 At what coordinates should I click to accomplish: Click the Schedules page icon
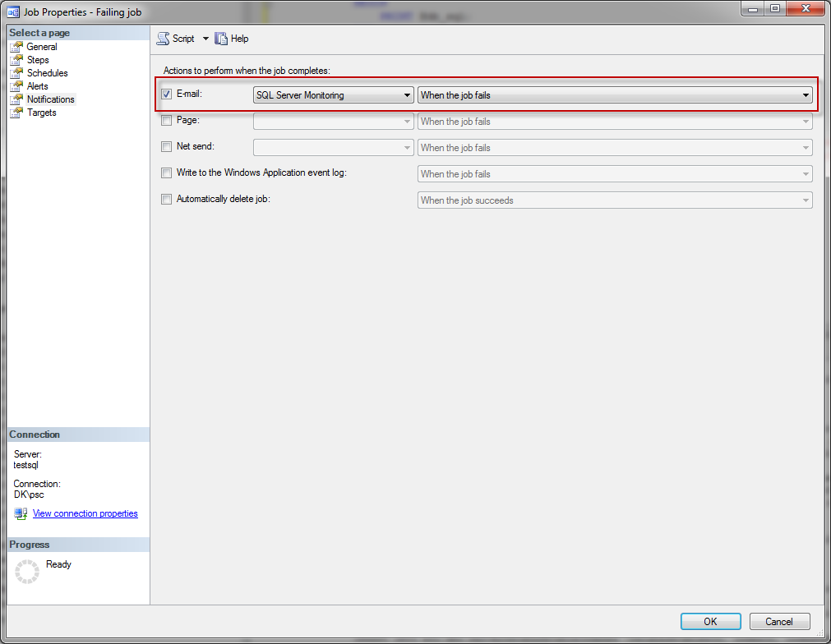pyautogui.click(x=17, y=73)
